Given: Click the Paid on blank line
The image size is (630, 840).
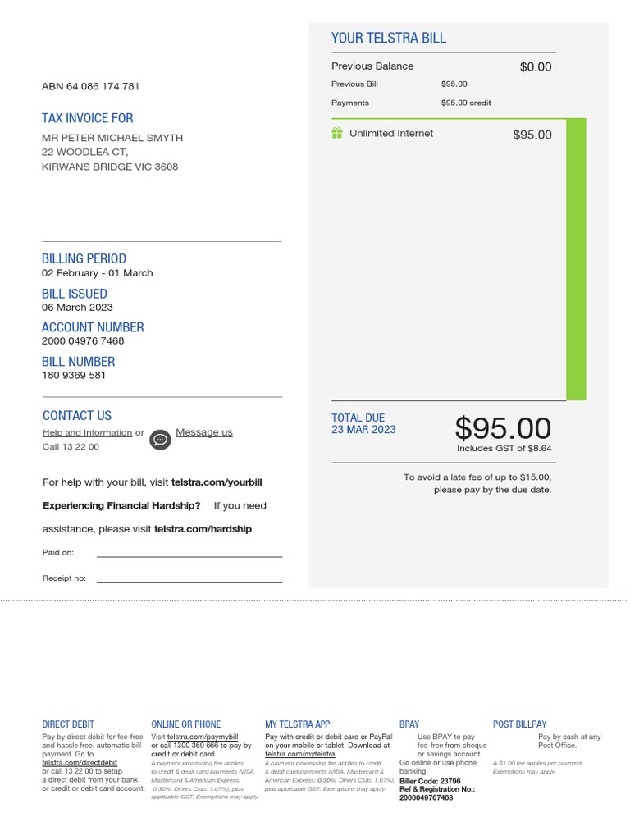Looking at the screenshot, I should click(189, 555).
